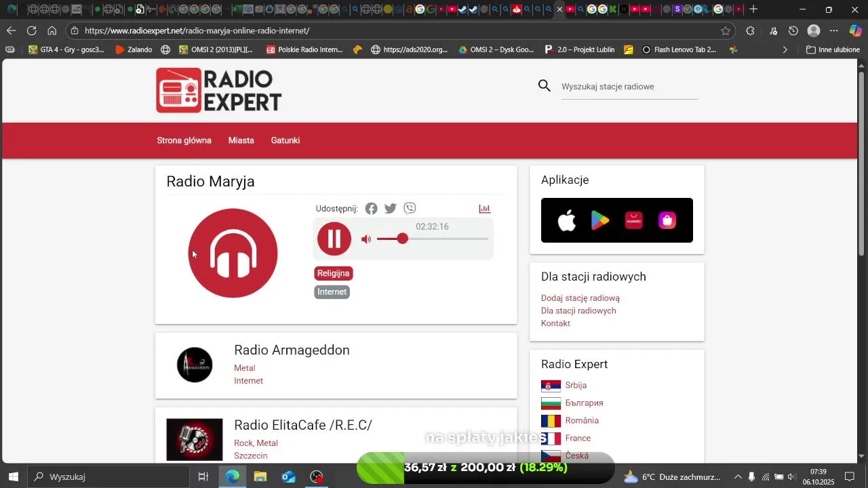Click the Internet tag under Radio Maryja
Image resolution: width=868 pixels, height=488 pixels.
(x=332, y=292)
